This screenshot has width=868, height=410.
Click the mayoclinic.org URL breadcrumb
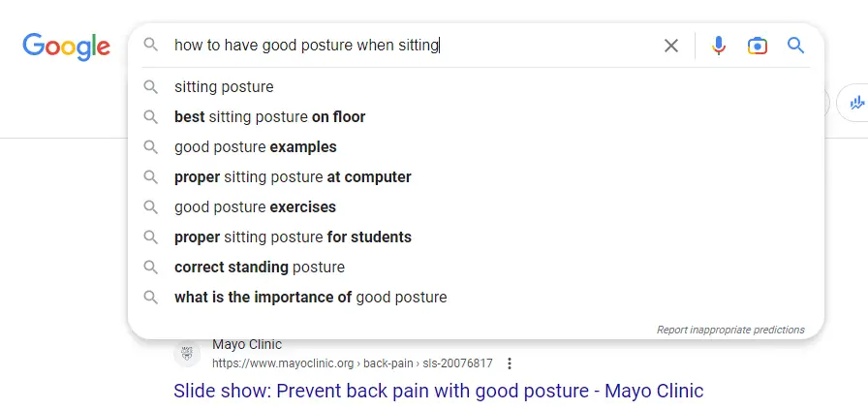352,363
